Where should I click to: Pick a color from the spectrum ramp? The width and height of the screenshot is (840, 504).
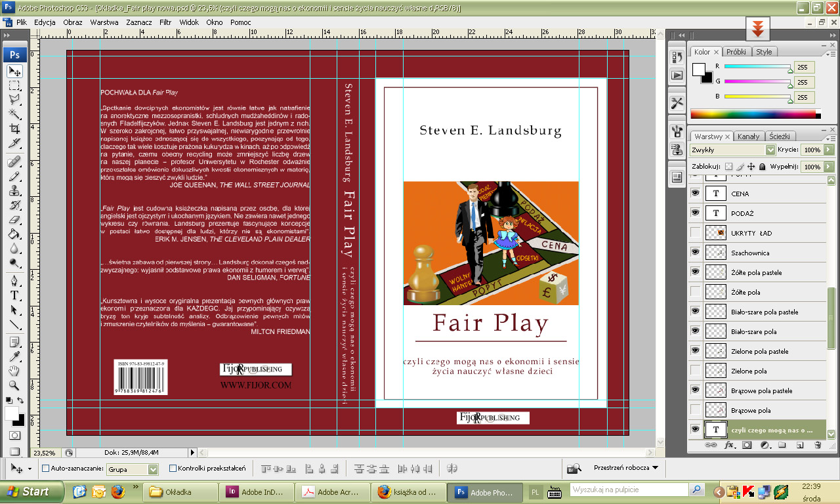755,115
